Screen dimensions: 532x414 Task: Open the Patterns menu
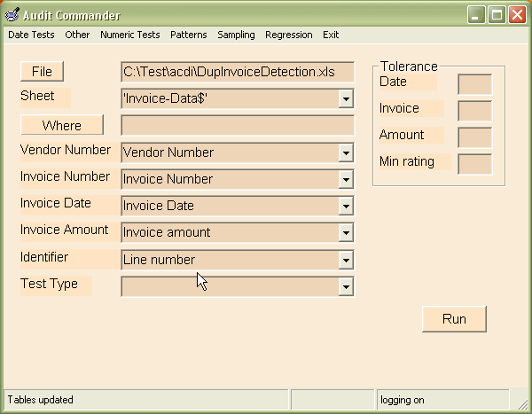(189, 35)
